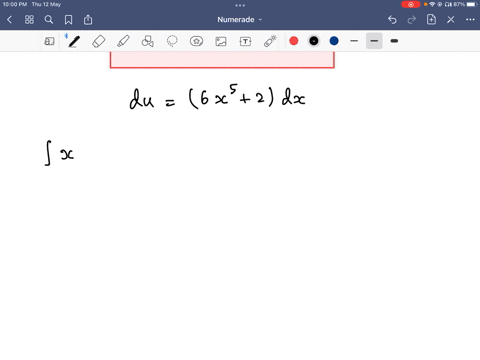Tap the 10:00 PM clock in status bar

pos(15,5)
